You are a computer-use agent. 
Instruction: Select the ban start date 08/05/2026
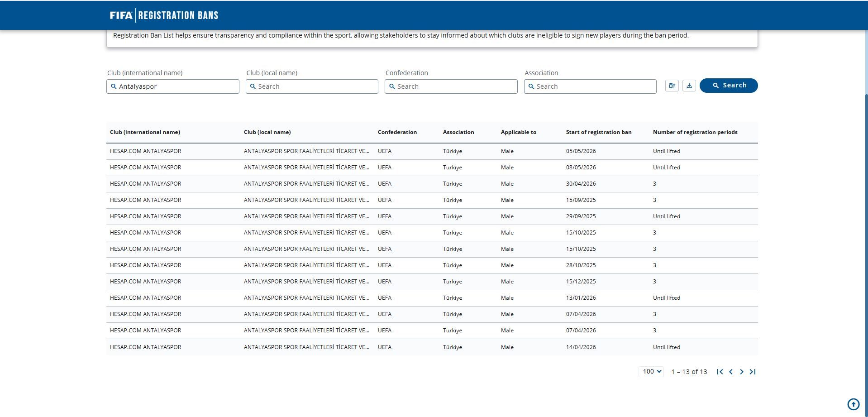click(x=581, y=168)
